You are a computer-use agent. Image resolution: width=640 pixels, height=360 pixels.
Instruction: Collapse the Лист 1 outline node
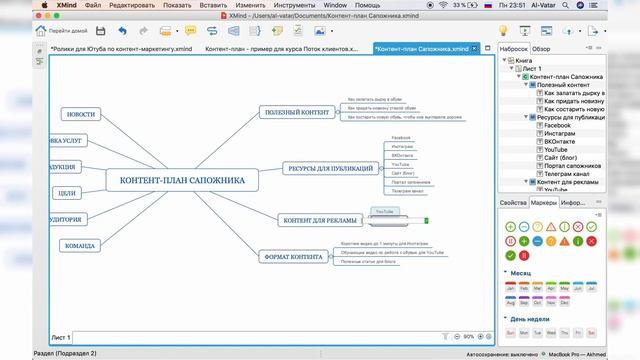[511, 68]
